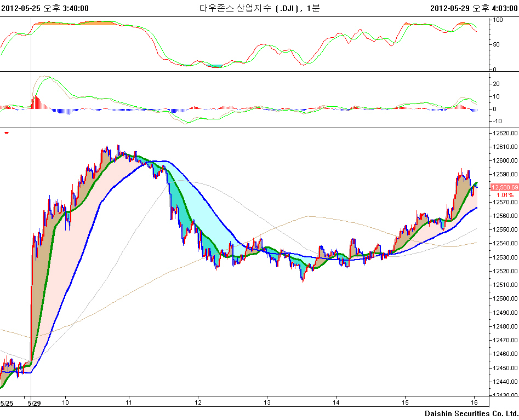Click the 100 level on stochastic axis
Image resolution: width=519 pixels, height=420 pixels.
[x=498, y=20]
